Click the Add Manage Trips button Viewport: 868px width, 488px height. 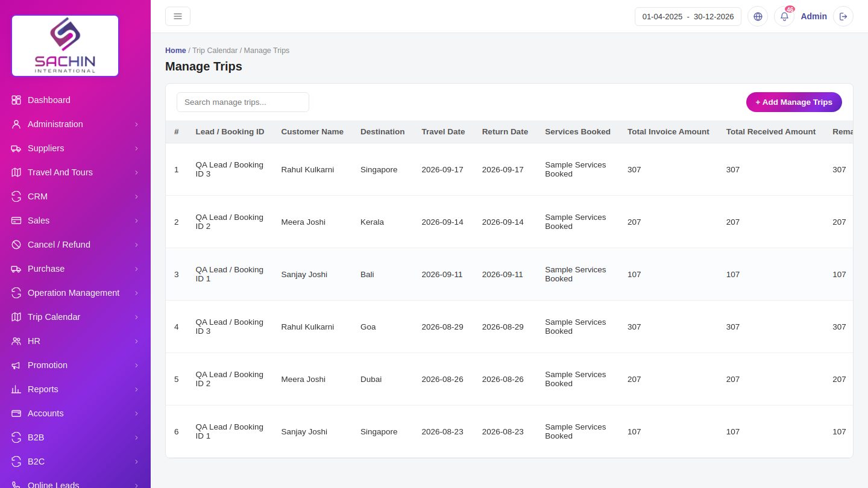point(794,102)
